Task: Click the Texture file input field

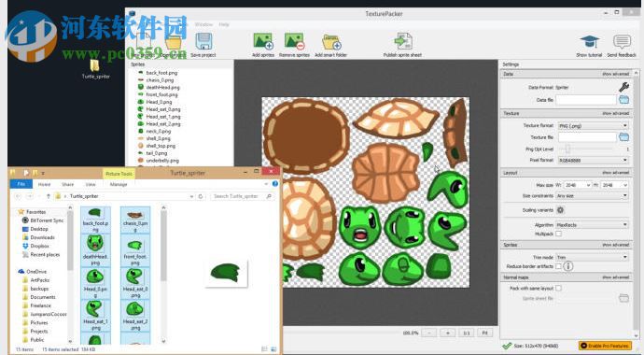Action: pos(586,136)
